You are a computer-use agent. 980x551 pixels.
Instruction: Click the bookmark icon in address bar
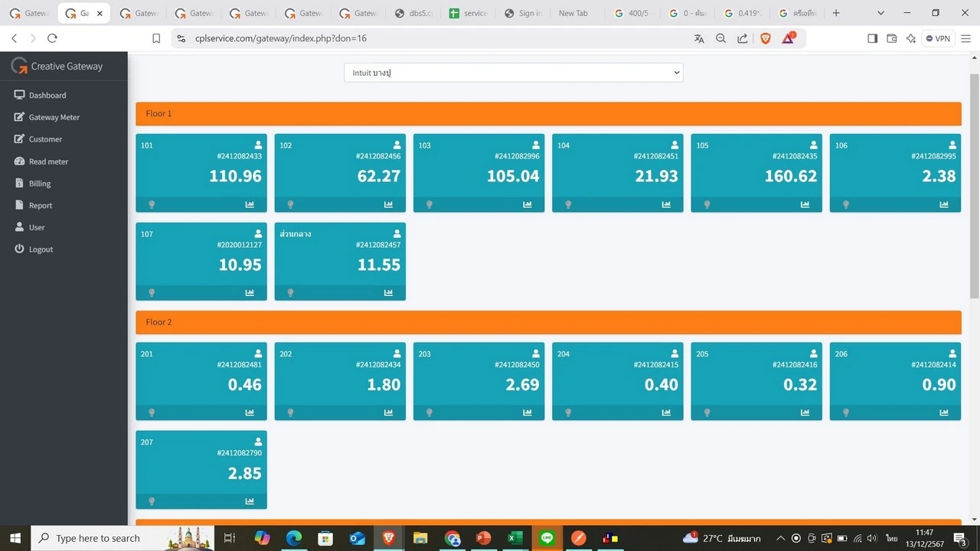156,38
